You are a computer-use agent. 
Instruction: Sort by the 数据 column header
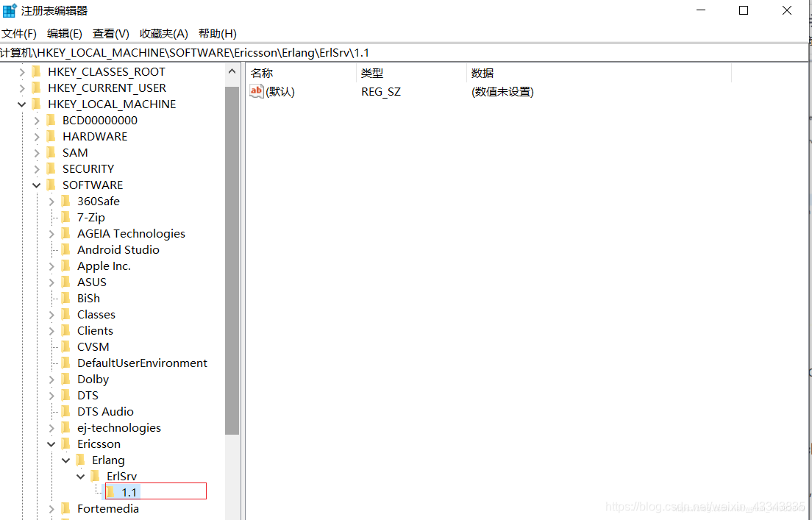[x=599, y=73]
